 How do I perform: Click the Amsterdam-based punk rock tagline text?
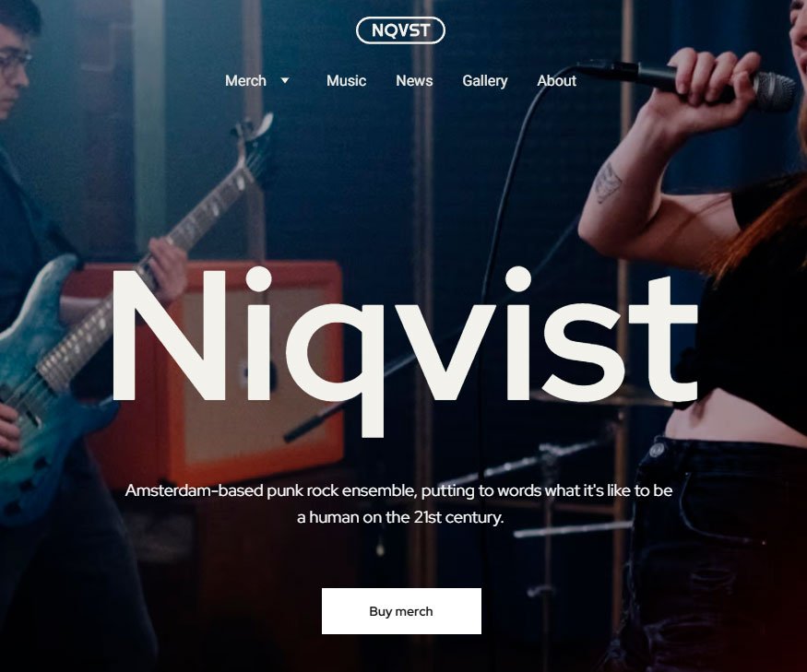pos(398,490)
